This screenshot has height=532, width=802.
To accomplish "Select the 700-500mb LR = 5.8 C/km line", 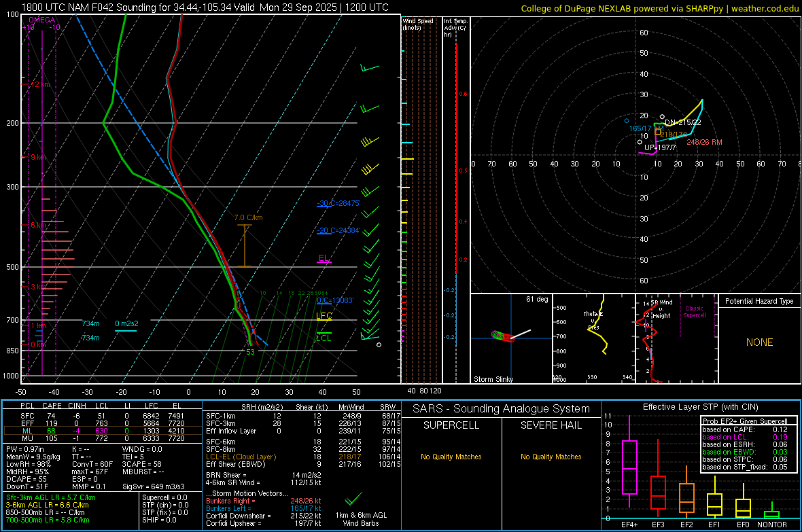I will point(48,520).
